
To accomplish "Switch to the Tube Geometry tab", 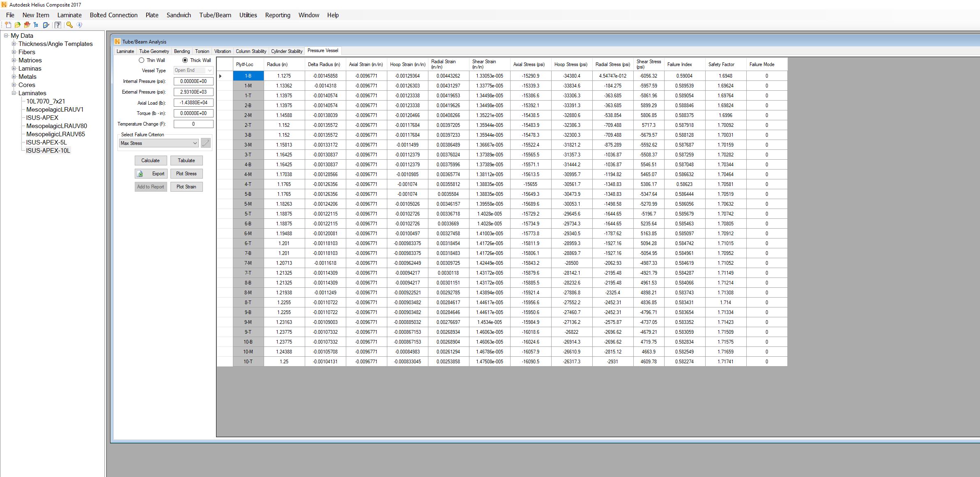I will coord(154,51).
